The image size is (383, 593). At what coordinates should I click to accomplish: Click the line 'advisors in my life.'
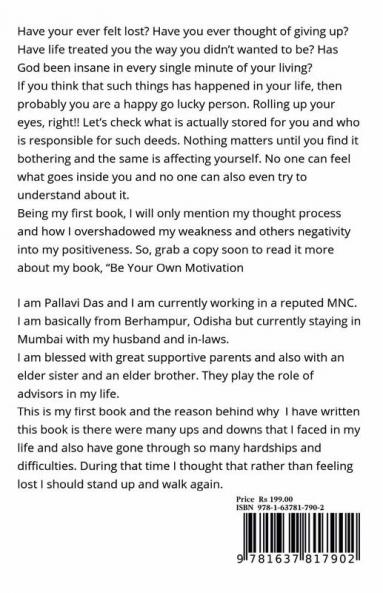pos(68,394)
